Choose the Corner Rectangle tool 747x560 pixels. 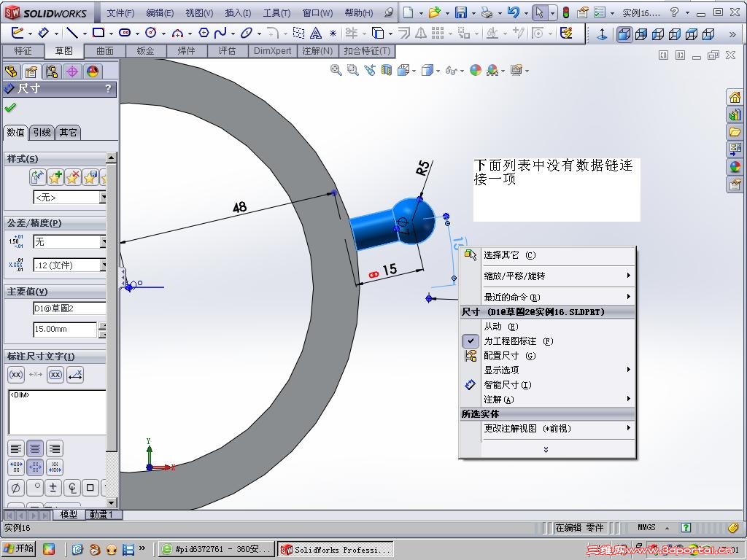click(98, 32)
